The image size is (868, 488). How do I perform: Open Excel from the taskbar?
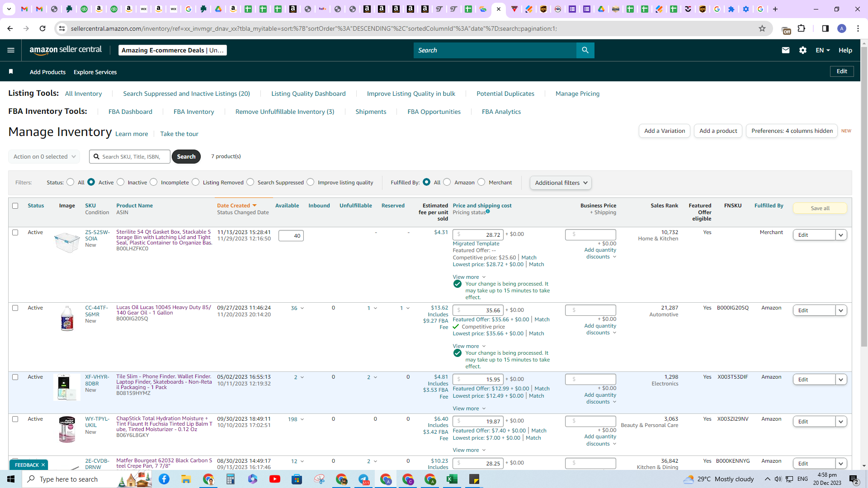click(452, 479)
